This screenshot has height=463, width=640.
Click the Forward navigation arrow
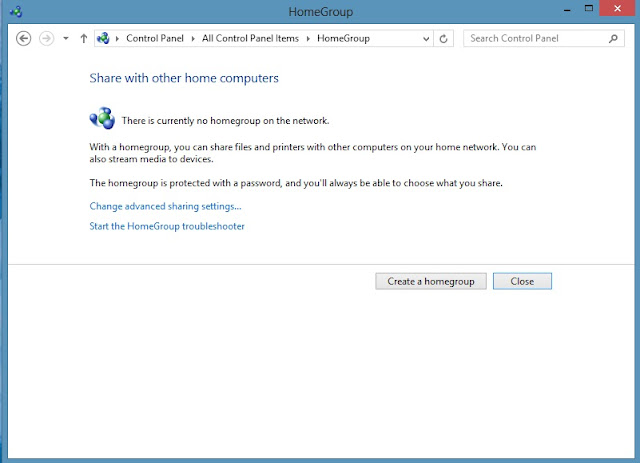pos(47,38)
